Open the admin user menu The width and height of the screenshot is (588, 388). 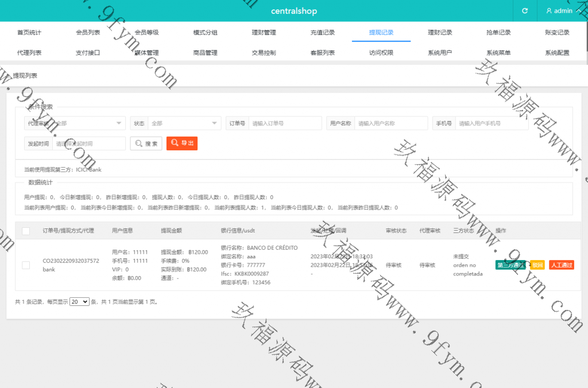[x=559, y=11]
